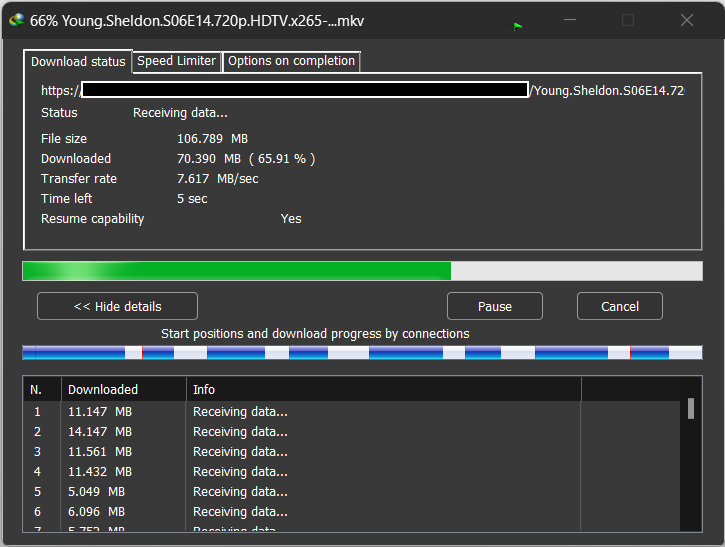Click the Resume capability value Yes

pyautogui.click(x=291, y=219)
